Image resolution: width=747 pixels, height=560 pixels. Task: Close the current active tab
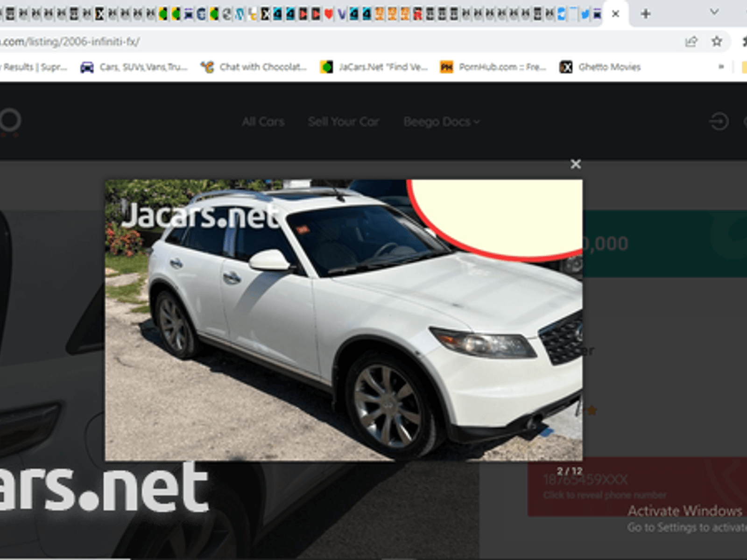[615, 14]
